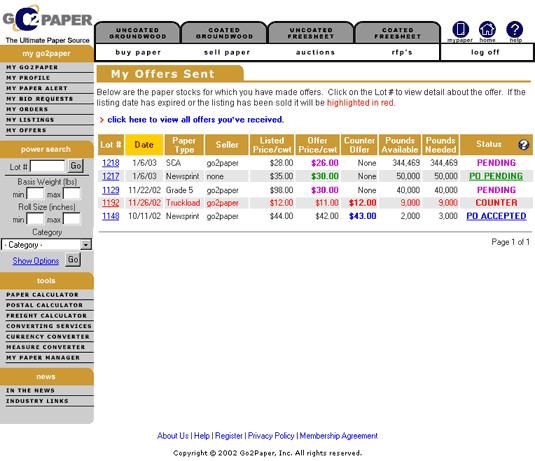This screenshot has height=461, width=535.
Task: Sort by Lot # column header
Action: 111,145
